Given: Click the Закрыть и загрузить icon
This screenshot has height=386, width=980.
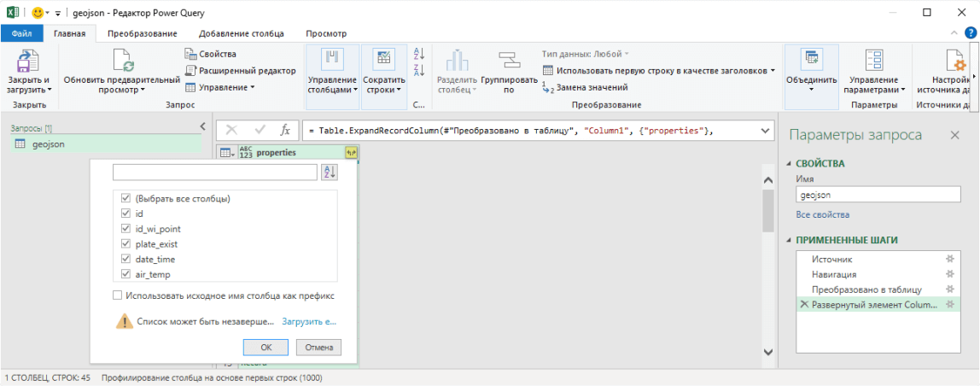Looking at the screenshot, I should (x=28, y=61).
